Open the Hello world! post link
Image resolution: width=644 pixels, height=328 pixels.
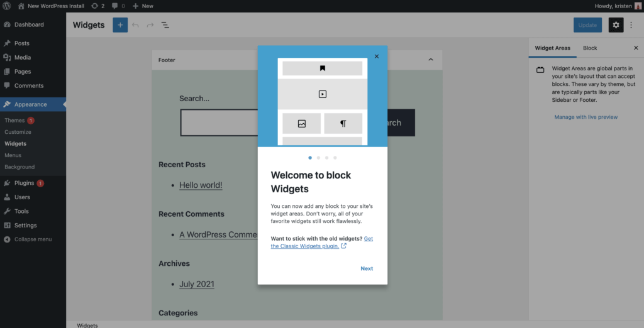tap(201, 185)
